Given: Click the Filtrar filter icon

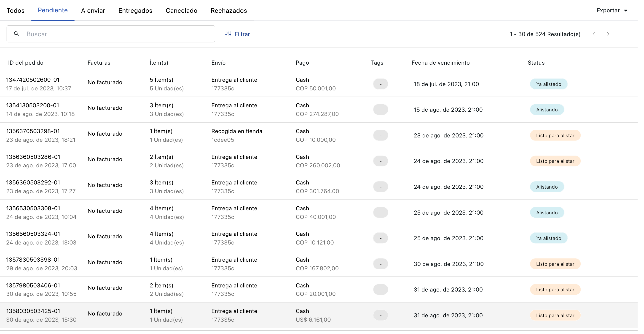Looking at the screenshot, I should [228, 34].
